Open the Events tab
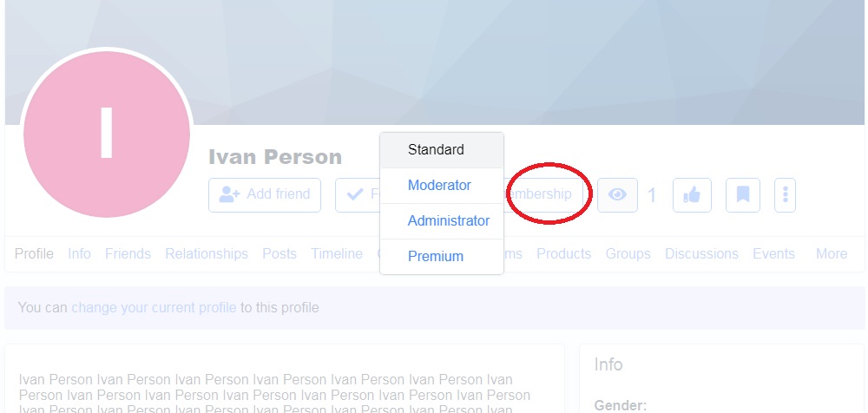Screen dimensions: 868x413 pos(773,253)
